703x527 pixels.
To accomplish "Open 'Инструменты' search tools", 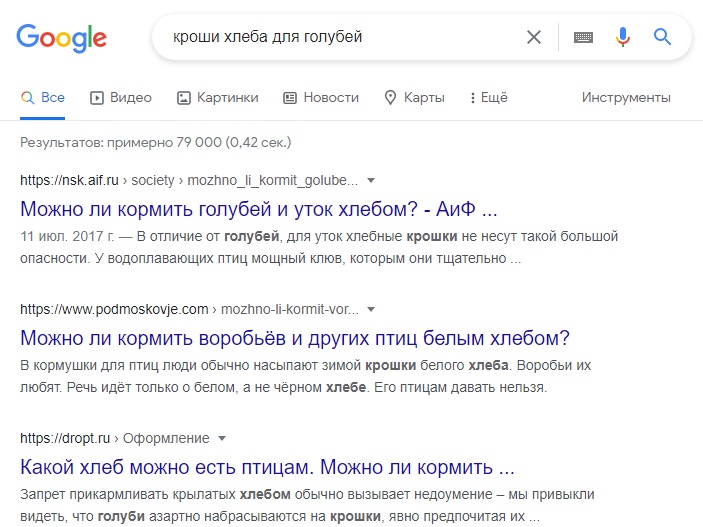I will [x=626, y=97].
